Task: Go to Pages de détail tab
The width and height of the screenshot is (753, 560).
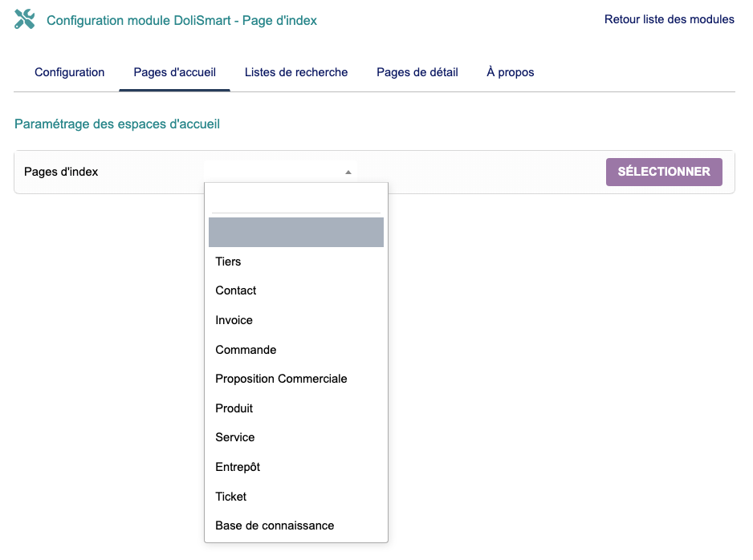Action: pos(417,72)
